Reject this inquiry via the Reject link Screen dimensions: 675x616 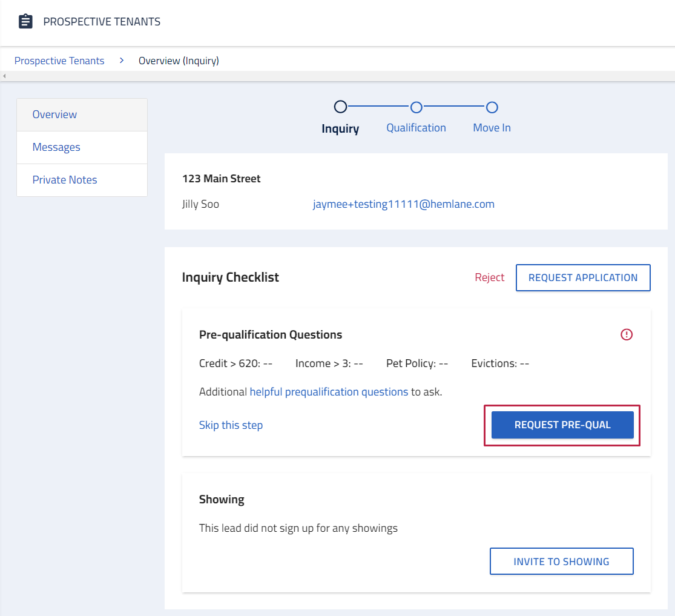coord(489,277)
